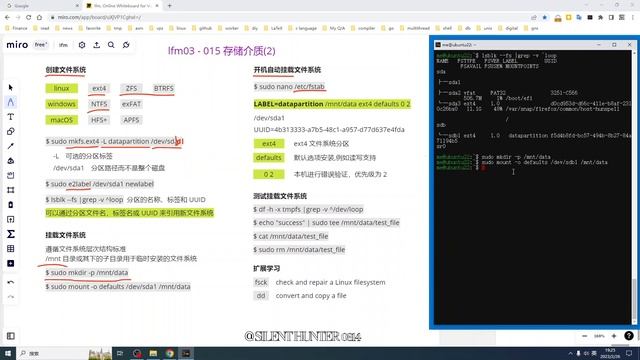Bookmark this page with the star icon
This screenshot has width=640, height=360.
(x=545, y=18)
